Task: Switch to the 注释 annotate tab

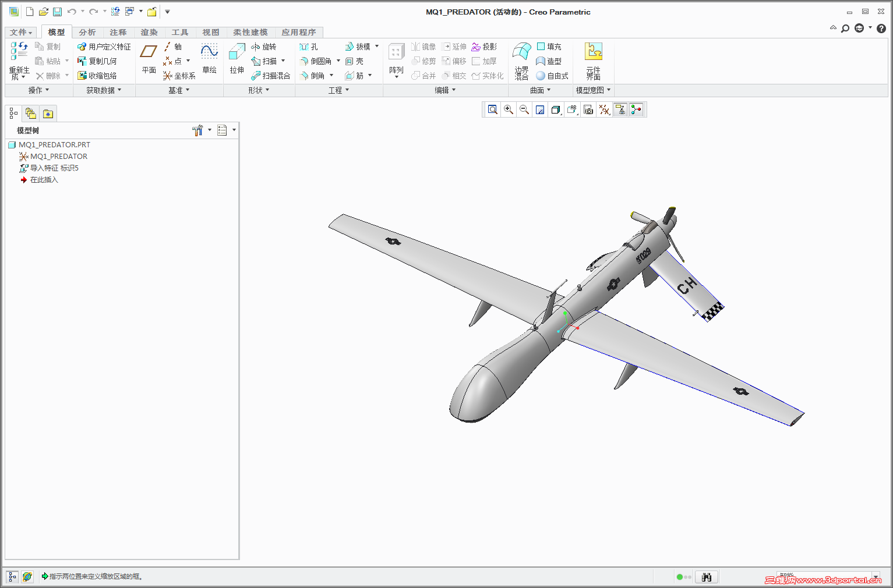Action: coord(118,32)
